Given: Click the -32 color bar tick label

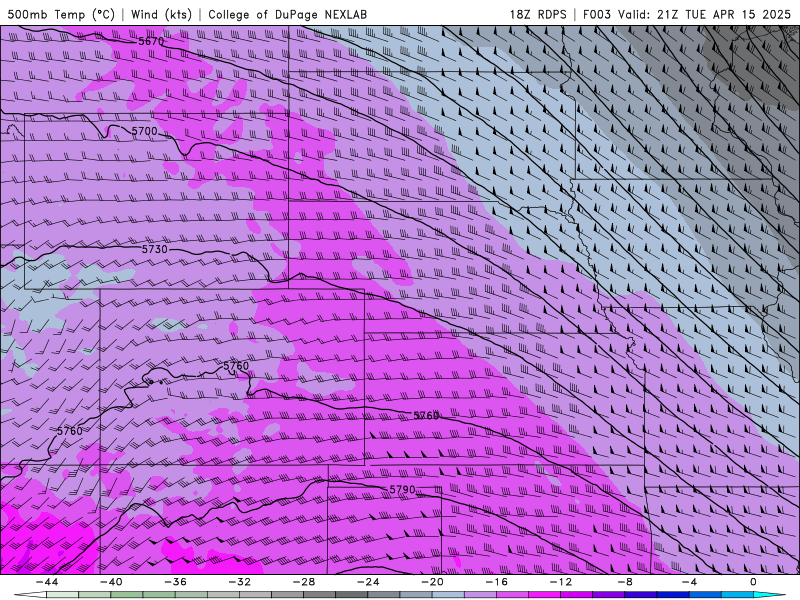Looking at the screenshot, I should [240, 582].
